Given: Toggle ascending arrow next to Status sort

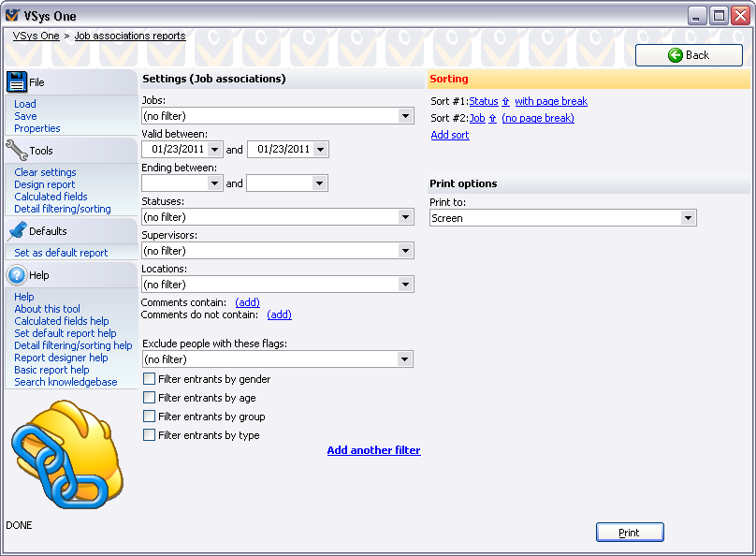Looking at the screenshot, I should pos(506,101).
